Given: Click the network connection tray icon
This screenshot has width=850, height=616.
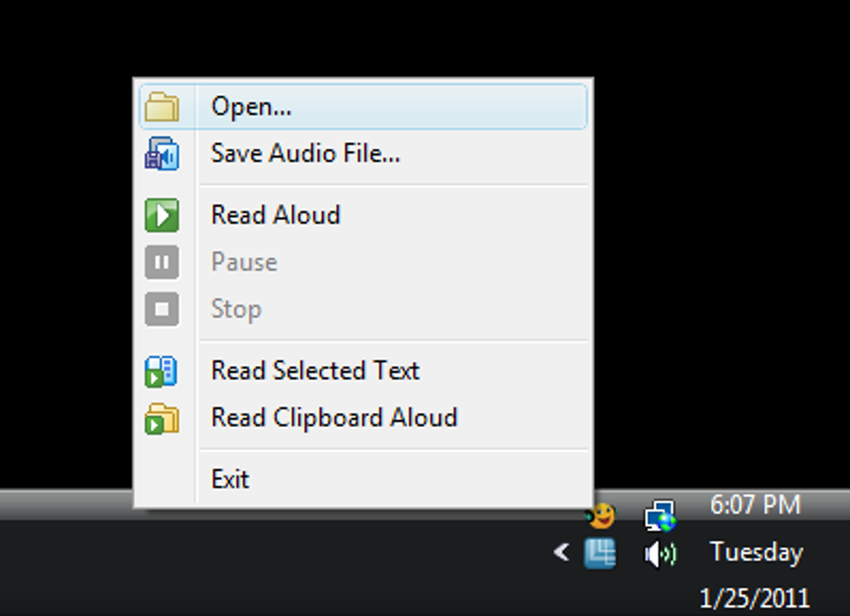Looking at the screenshot, I should 660,515.
